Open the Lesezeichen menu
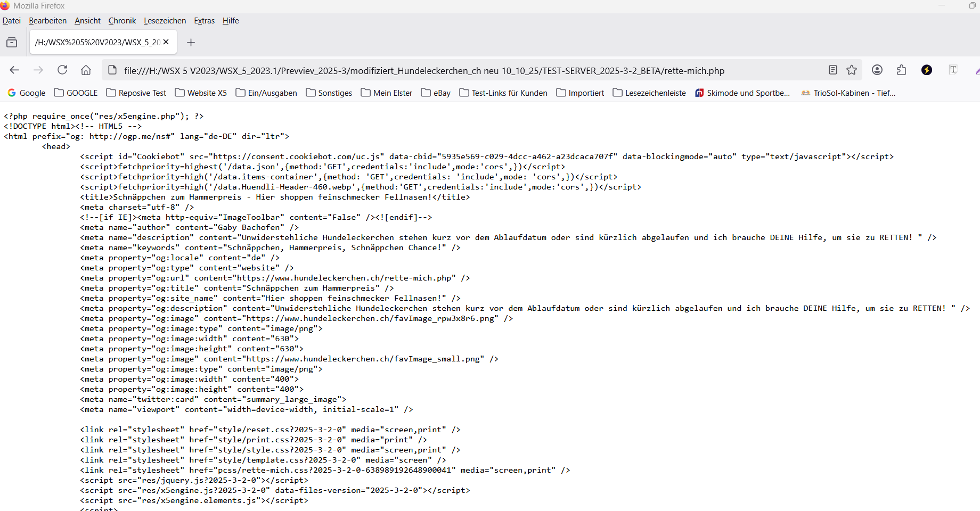980x511 pixels. click(165, 21)
